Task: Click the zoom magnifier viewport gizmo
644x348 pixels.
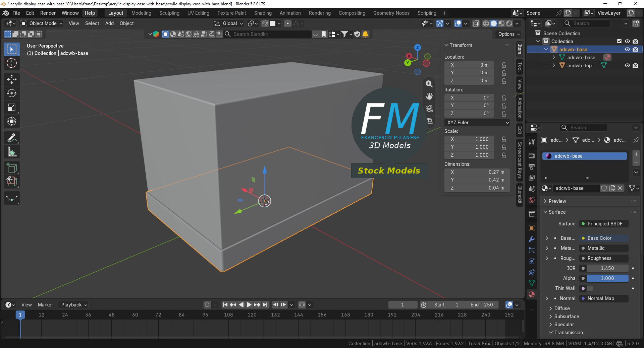Action: [x=429, y=84]
